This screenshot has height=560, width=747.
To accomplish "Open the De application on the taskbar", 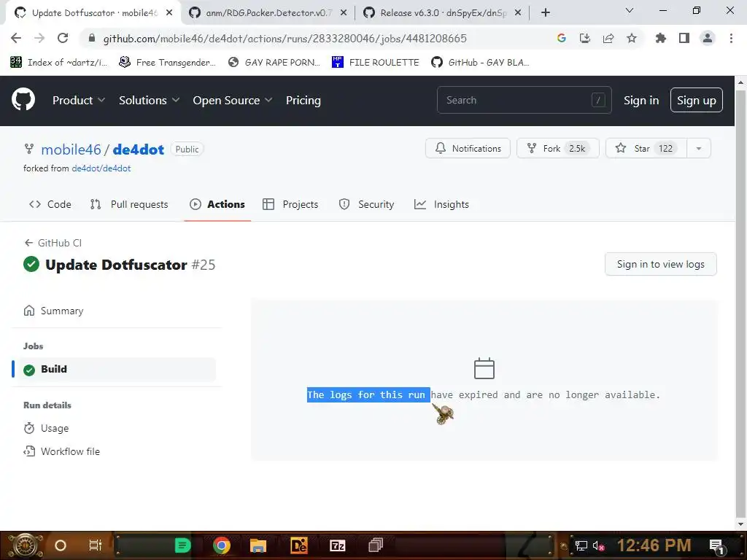I will pos(298,545).
